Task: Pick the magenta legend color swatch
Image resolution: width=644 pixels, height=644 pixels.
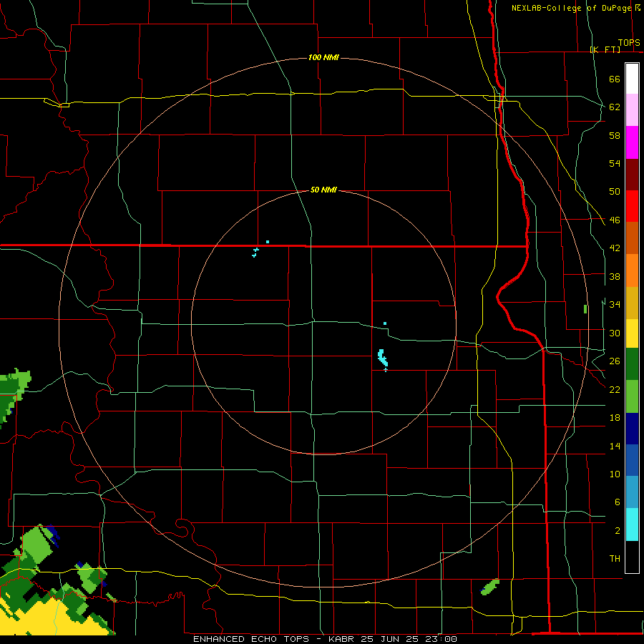Action: coord(632,142)
